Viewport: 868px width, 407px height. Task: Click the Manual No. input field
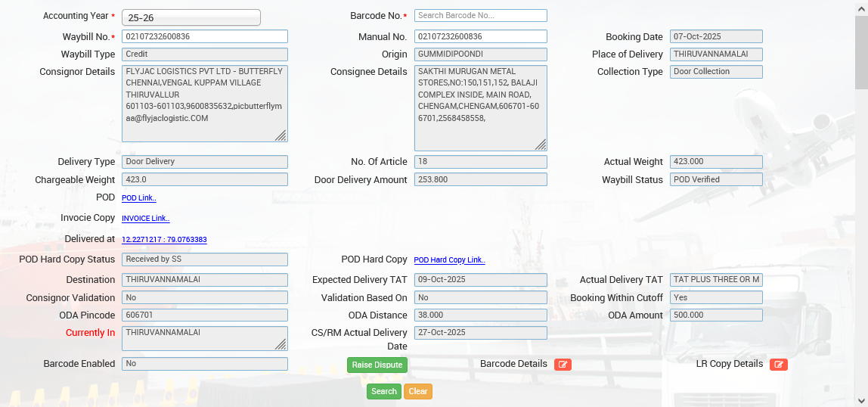(x=480, y=36)
